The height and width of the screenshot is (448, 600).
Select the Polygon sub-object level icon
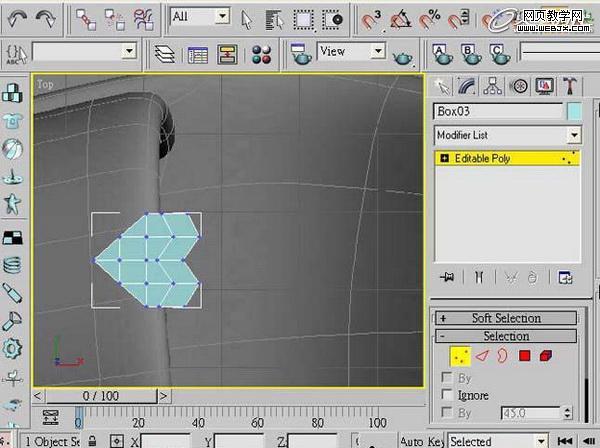click(525, 356)
